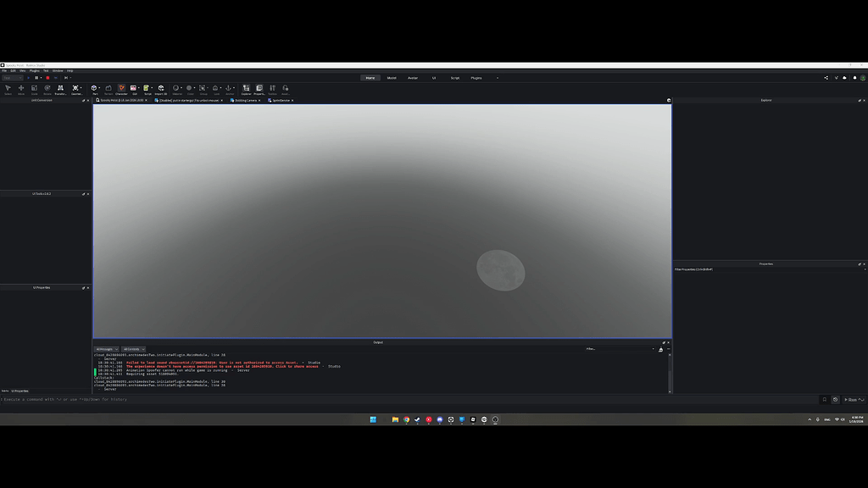Insert a Part from toolbar
Viewport: 868px width, 488px height.
(94, 89)
